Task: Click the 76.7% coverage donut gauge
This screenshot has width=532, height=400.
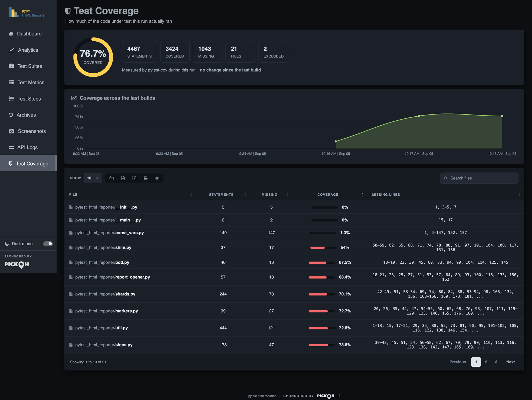Action: (93, 57)
